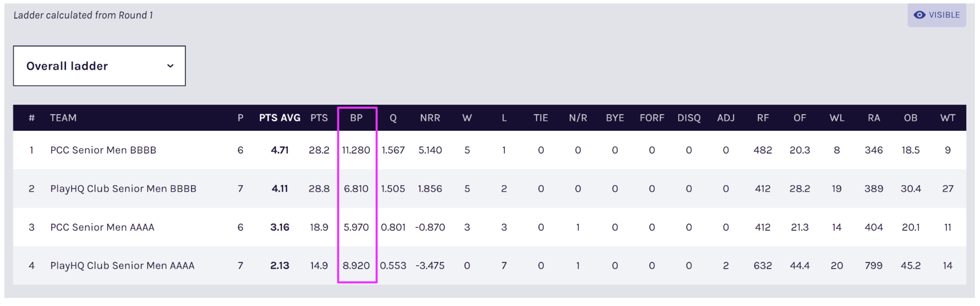
Task: Click the Q column header
Action: click(x=393, y=118)
